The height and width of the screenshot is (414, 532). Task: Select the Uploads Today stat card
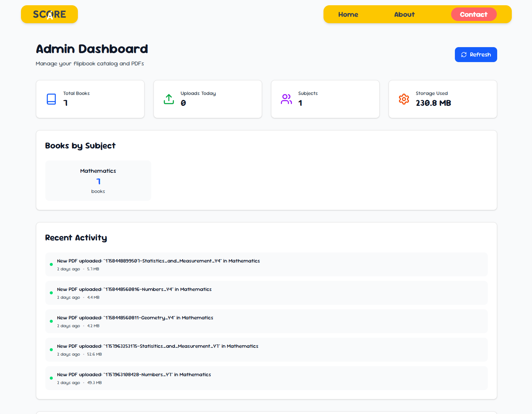208,99
